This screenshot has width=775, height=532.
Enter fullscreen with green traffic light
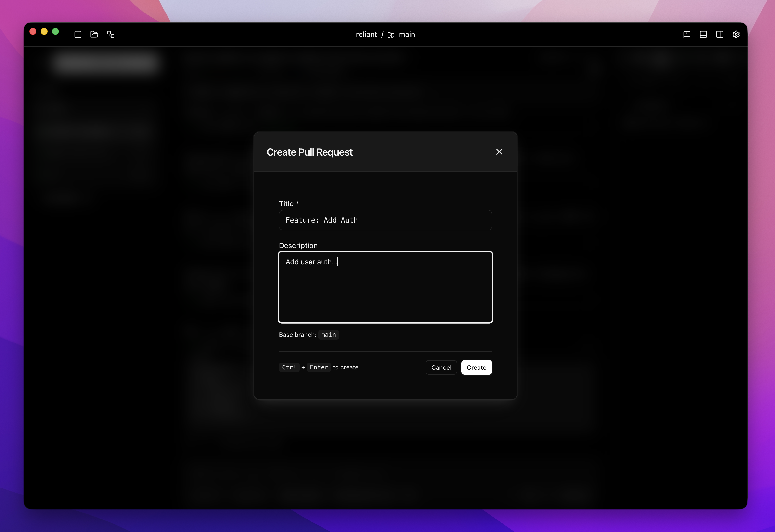tap(56, 31)
